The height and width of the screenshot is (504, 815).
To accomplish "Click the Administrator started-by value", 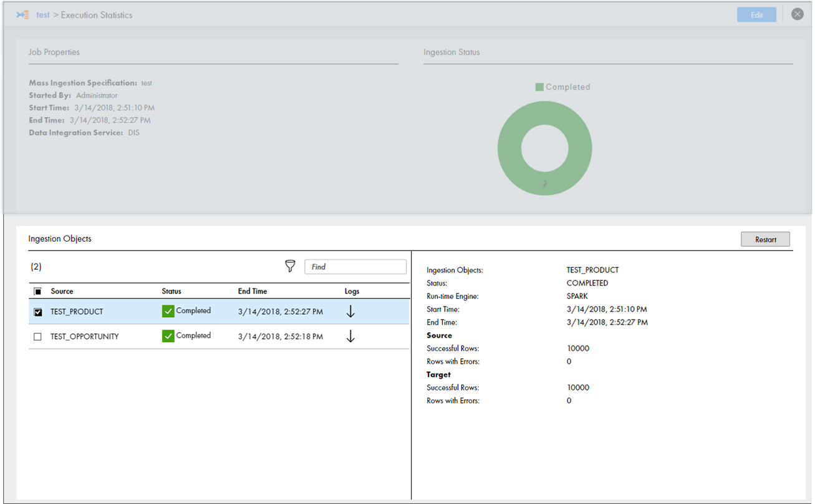I will click(97, 95).
